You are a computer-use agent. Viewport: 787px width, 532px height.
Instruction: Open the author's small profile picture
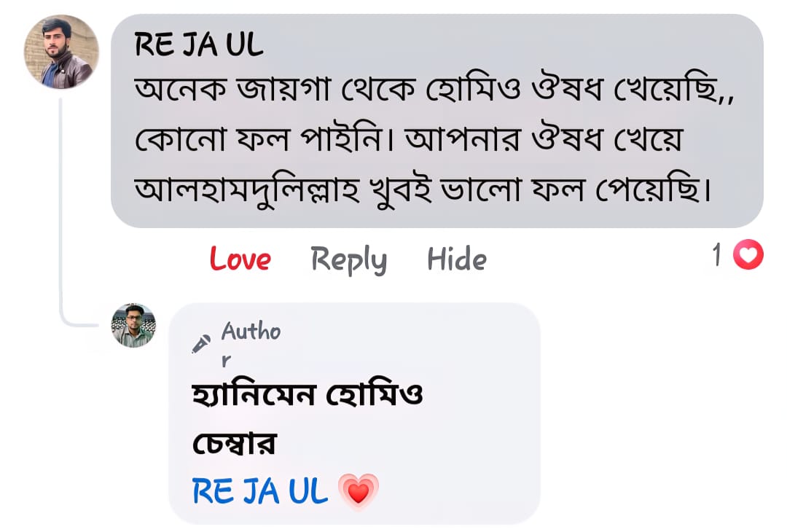[x=133, y=326]
